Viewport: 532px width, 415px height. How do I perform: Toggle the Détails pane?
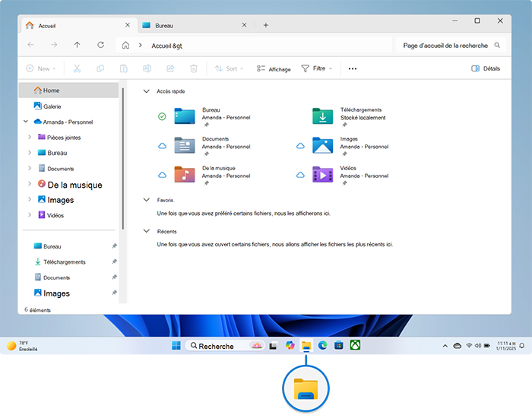coord(486,68)
